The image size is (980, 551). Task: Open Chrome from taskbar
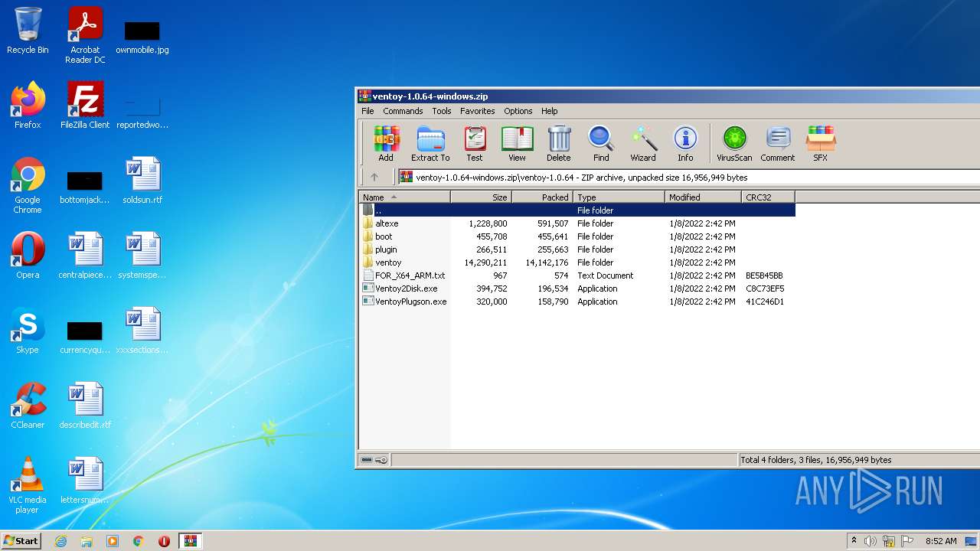click(139, 541)
